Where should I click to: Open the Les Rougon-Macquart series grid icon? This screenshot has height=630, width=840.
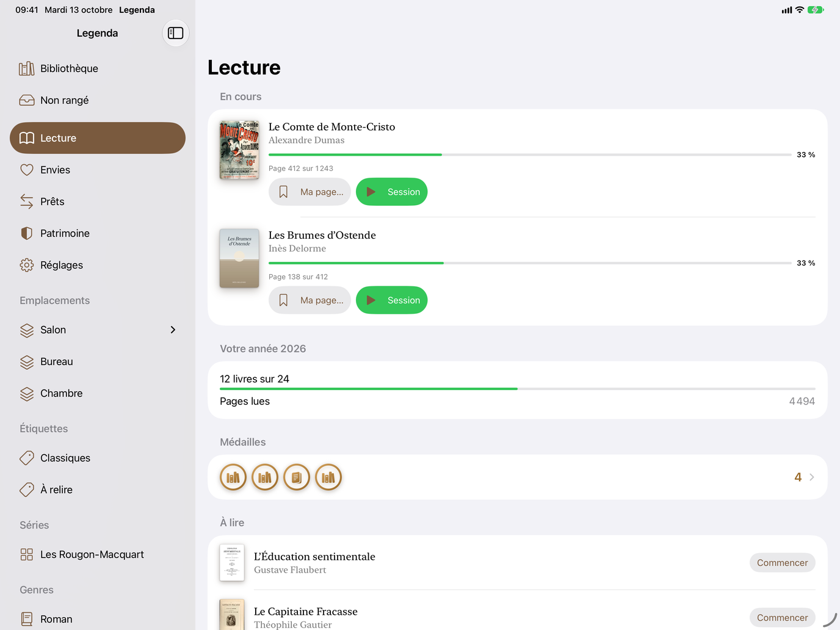click(x=27, y=554)
